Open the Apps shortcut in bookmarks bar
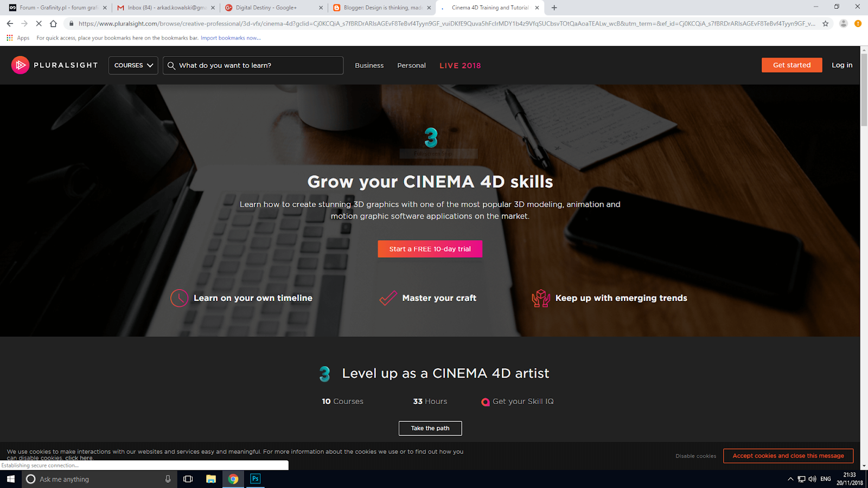Viewport: 868px width, 488px height. click(x=18, y=38)
